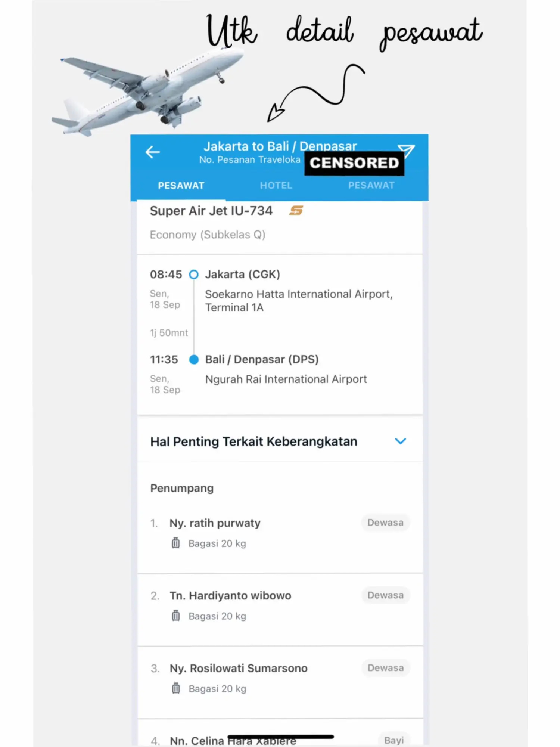Screen dimensions: 560x747
Task: Click the luggage icon under ratih purwaty
Action: click(x=175, y=543)
